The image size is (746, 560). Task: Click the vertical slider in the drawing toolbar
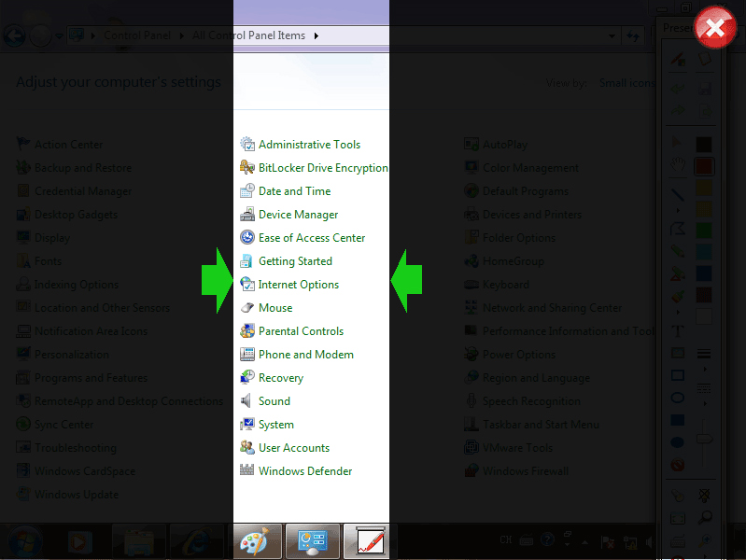pos(704,439)
